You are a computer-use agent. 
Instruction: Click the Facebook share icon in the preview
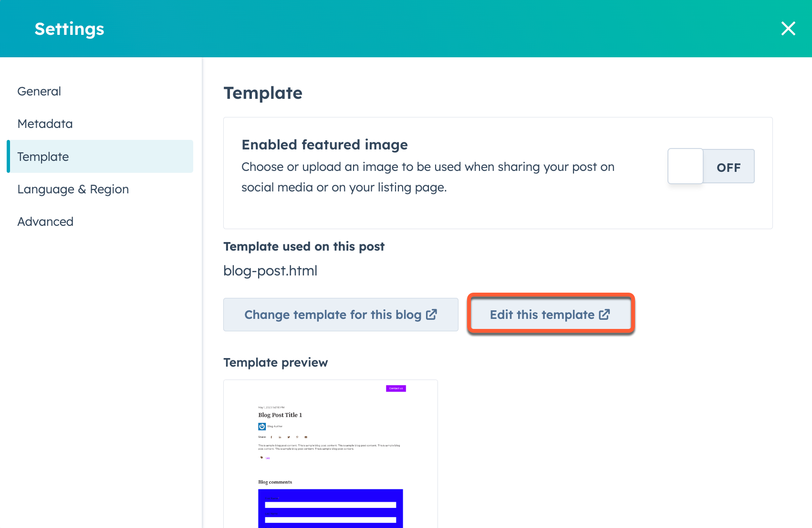pyautogui.click(x=271, y=437)
